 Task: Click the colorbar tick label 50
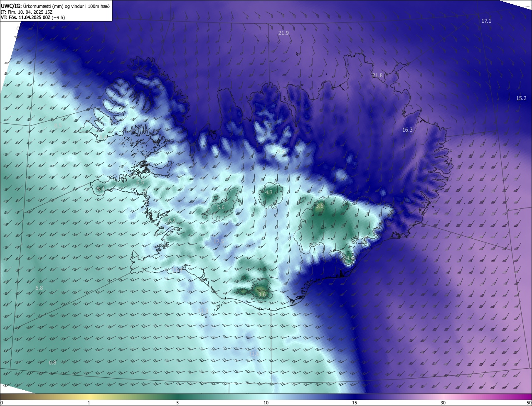[x=529, y=403]
